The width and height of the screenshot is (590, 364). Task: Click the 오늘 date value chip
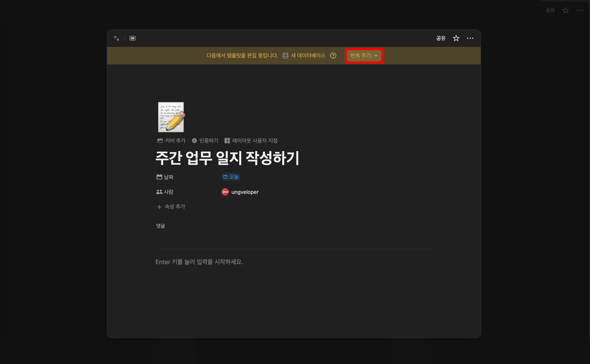tap(231, 177)
